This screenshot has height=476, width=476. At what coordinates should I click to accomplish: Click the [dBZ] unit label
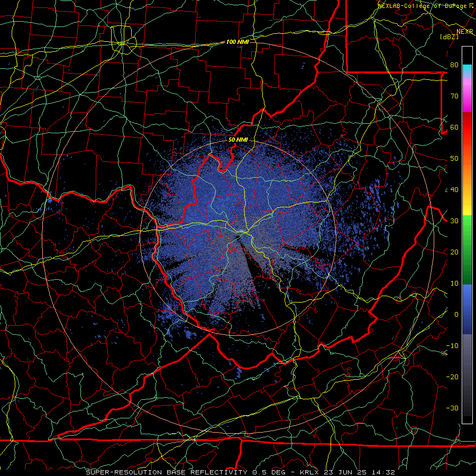pos(449,36)
